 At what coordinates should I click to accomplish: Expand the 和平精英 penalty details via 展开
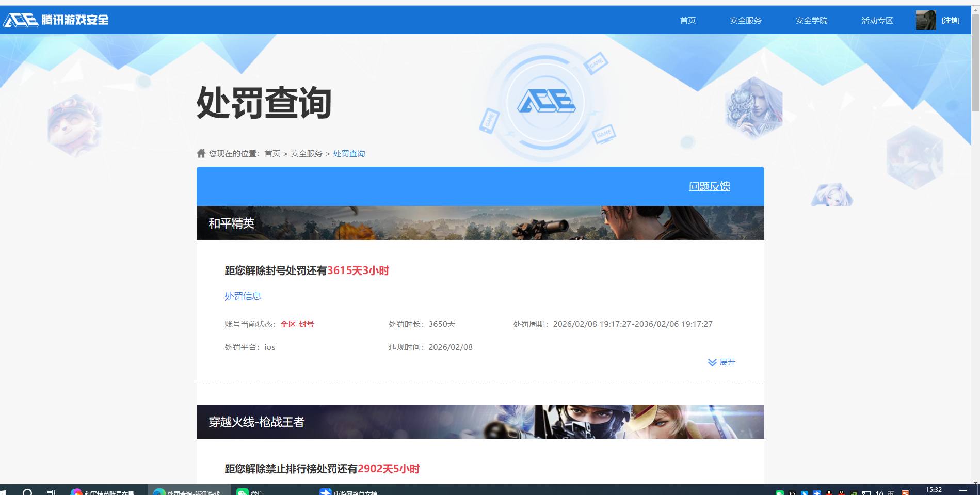click(722, 362)
